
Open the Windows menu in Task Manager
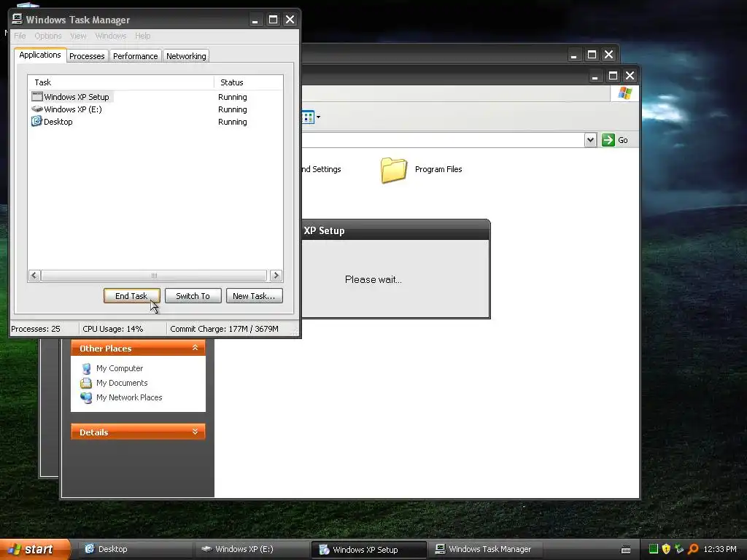click(x=111, y=36)
